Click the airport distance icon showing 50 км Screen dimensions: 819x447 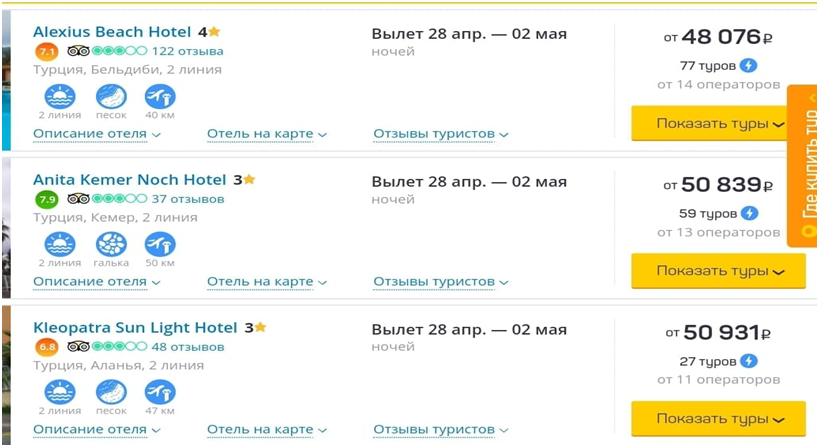coord(159,244)
